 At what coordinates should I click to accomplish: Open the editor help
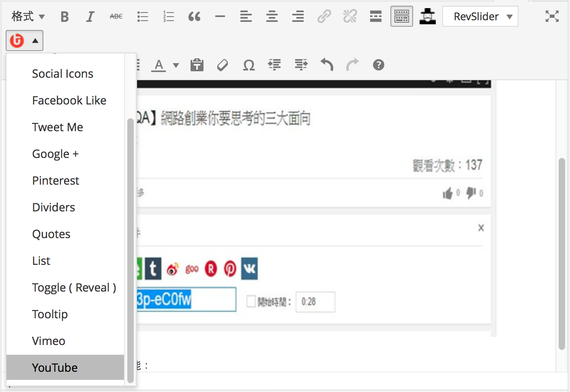coord(378,65)
